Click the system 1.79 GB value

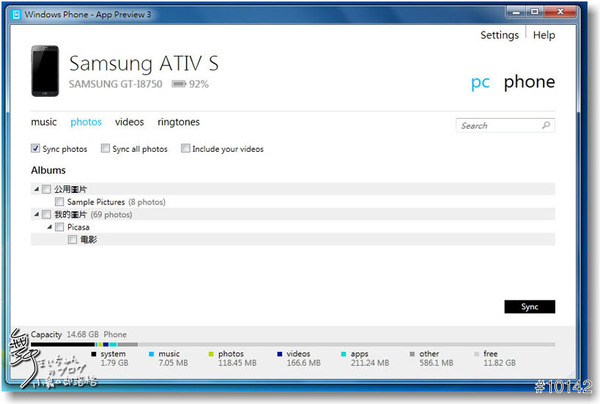[114, 363]
